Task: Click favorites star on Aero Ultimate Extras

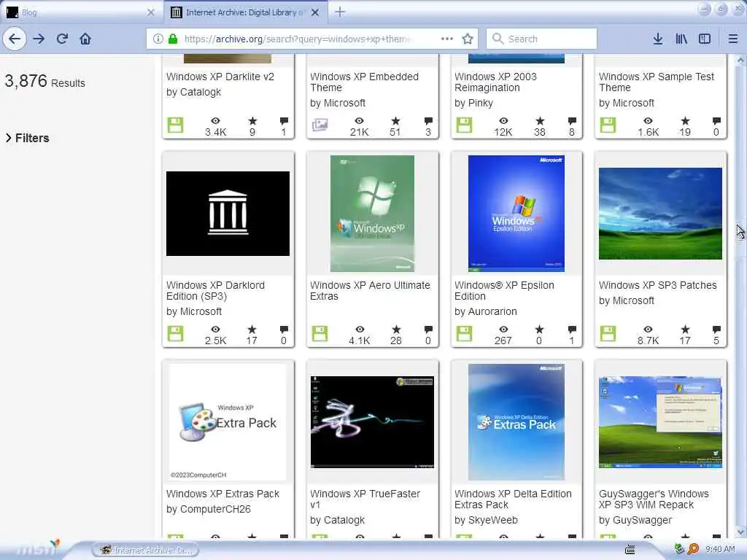Action: click(x=396, y=330)
